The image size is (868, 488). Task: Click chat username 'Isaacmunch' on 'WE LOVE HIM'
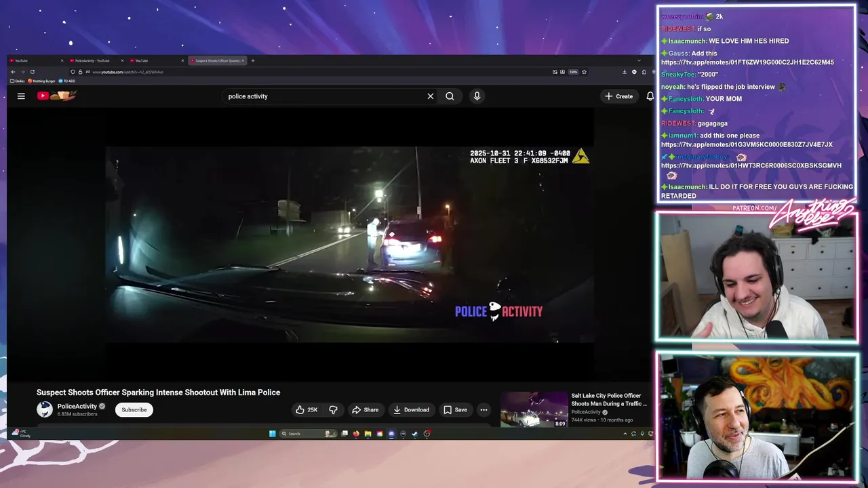click(687, 41)
